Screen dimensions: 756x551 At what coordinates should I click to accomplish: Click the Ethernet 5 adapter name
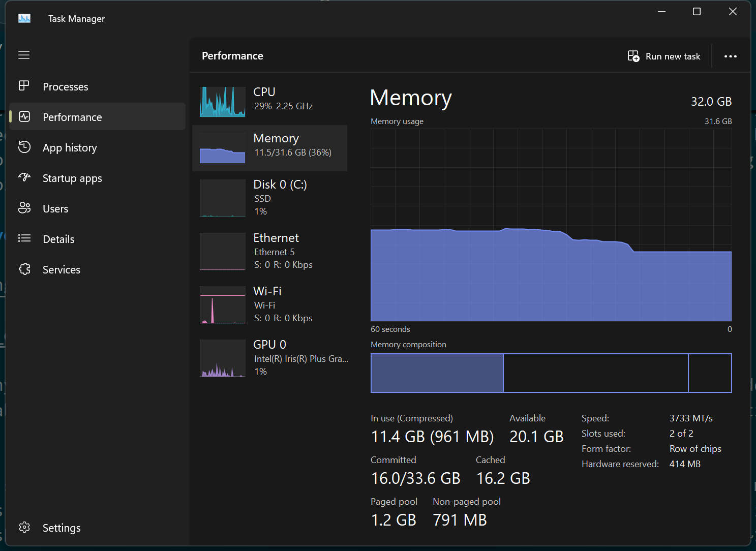pyautogui.click(x=275, y=252)
